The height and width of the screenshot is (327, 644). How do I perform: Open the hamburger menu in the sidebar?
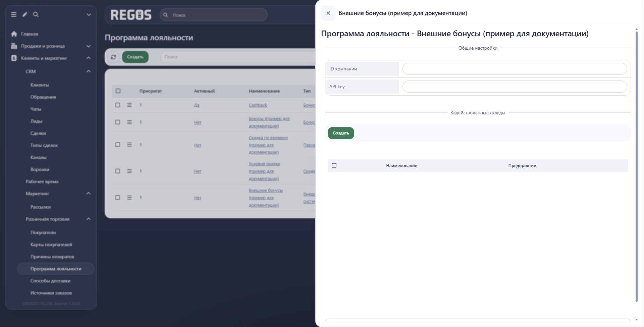(x=14, y=14)
